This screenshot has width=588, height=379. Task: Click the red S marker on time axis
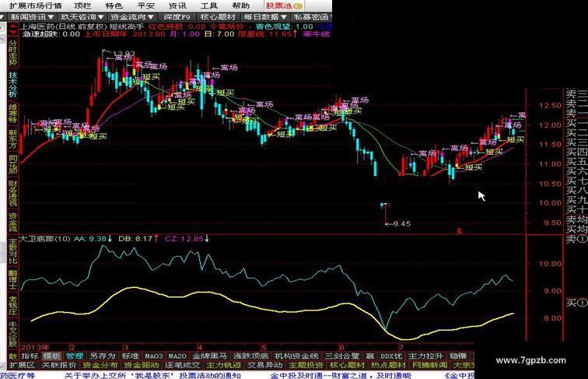point(459,231)
